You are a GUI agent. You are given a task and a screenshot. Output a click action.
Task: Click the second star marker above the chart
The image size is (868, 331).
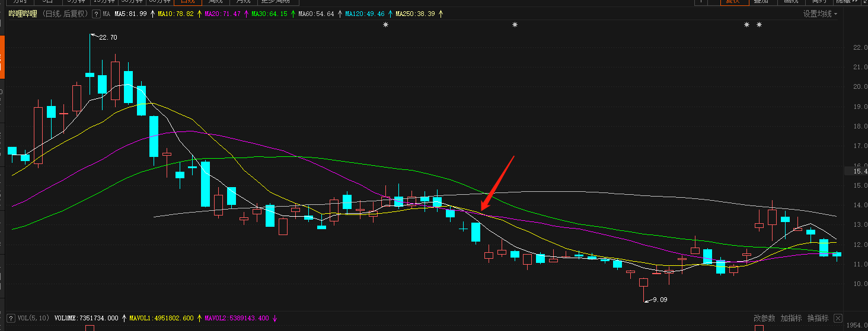[x=515, y=25]
